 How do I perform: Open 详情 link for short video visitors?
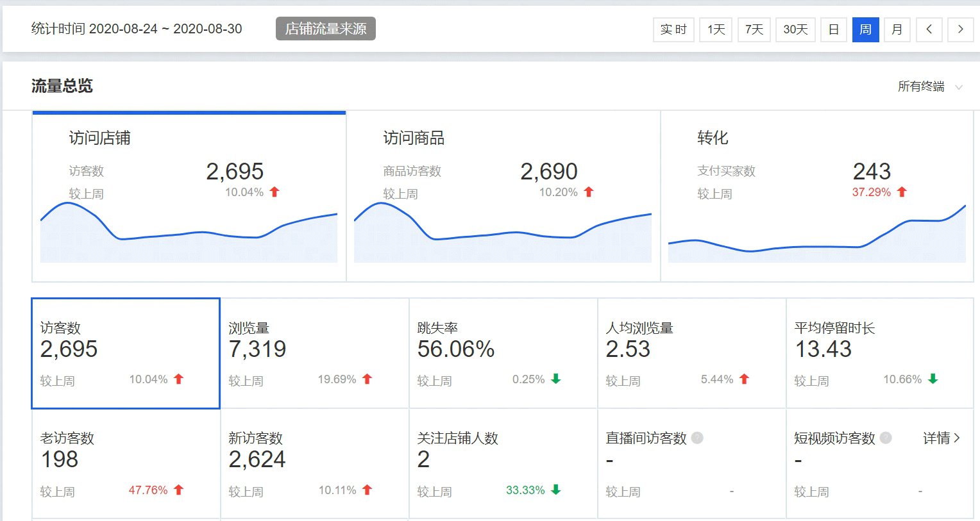pos(941,438)
